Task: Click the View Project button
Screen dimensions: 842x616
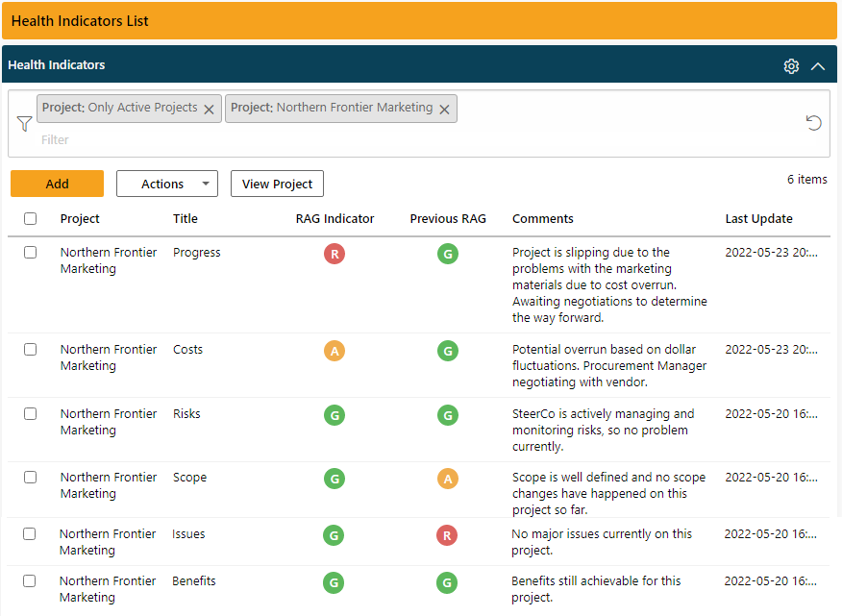Action: tap(277, 184)
